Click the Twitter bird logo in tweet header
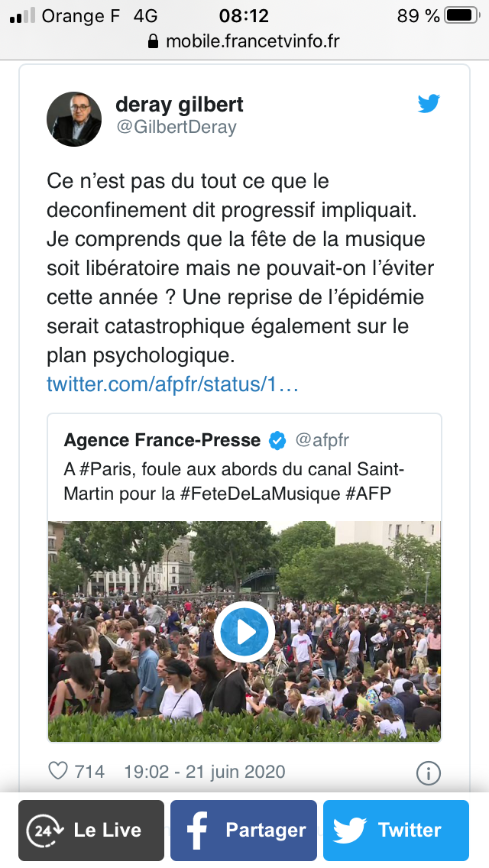489x868 pixels. (429, 103)
